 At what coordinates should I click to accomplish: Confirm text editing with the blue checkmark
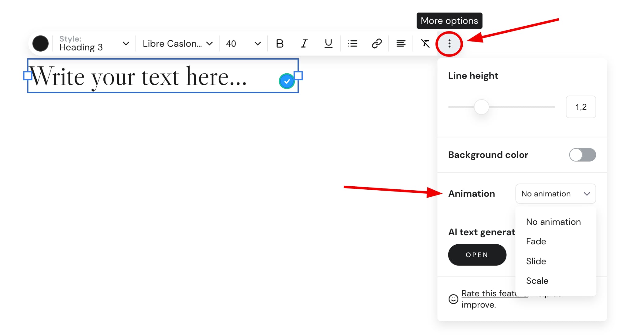click(x=287, y=81)
